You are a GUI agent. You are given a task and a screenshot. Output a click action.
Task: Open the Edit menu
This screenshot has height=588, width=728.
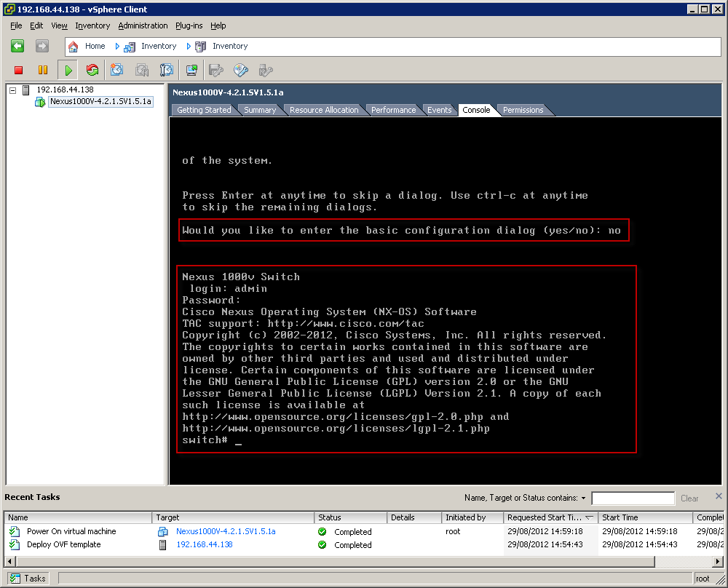coord(36,25)
